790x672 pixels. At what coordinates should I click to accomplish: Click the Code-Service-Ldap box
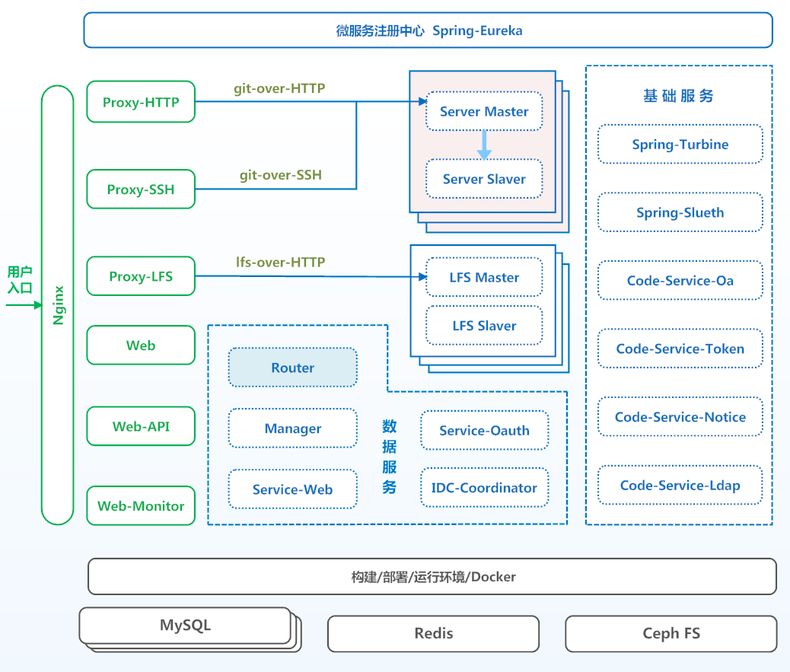click(680, 485)
